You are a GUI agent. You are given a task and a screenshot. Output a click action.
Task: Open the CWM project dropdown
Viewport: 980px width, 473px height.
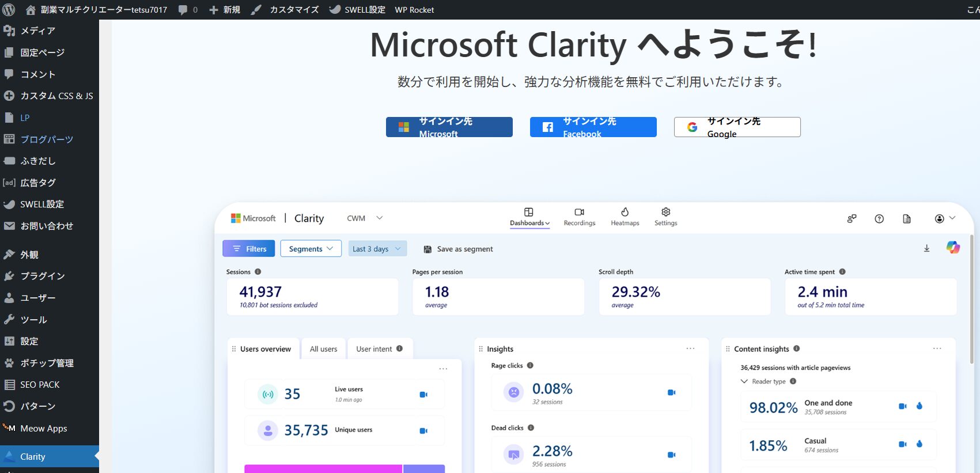pyautogui.click(x=365, y=218)
